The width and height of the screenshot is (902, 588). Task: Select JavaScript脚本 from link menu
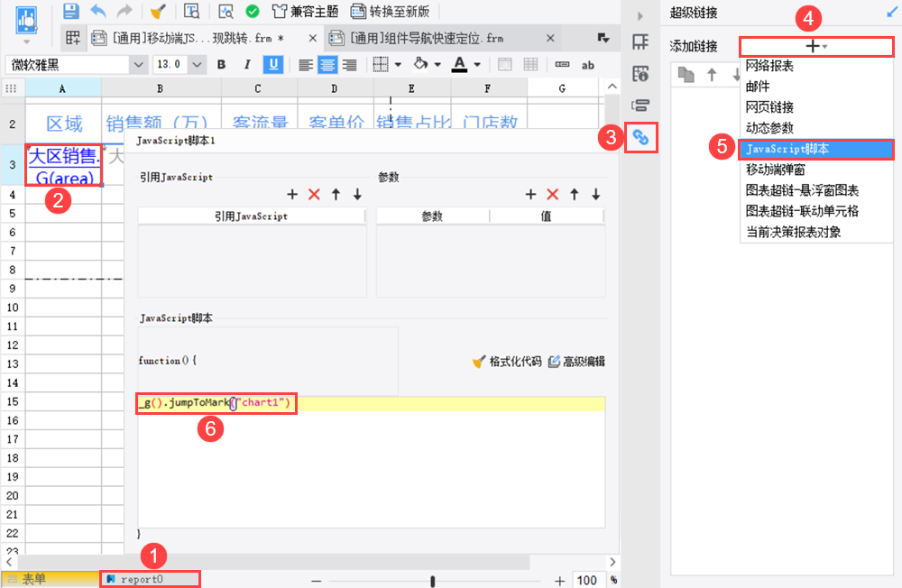(816, 149)
